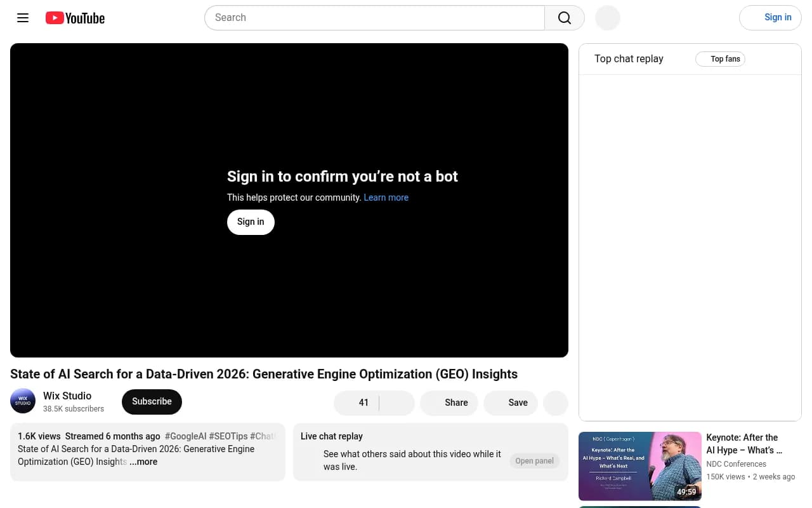Save the video to a playlist

(x=511, y=403)
